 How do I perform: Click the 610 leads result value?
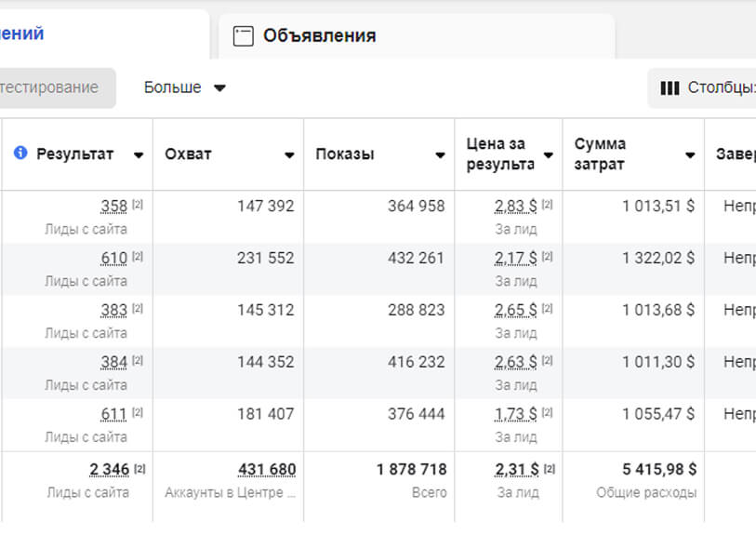coord(113,258)
